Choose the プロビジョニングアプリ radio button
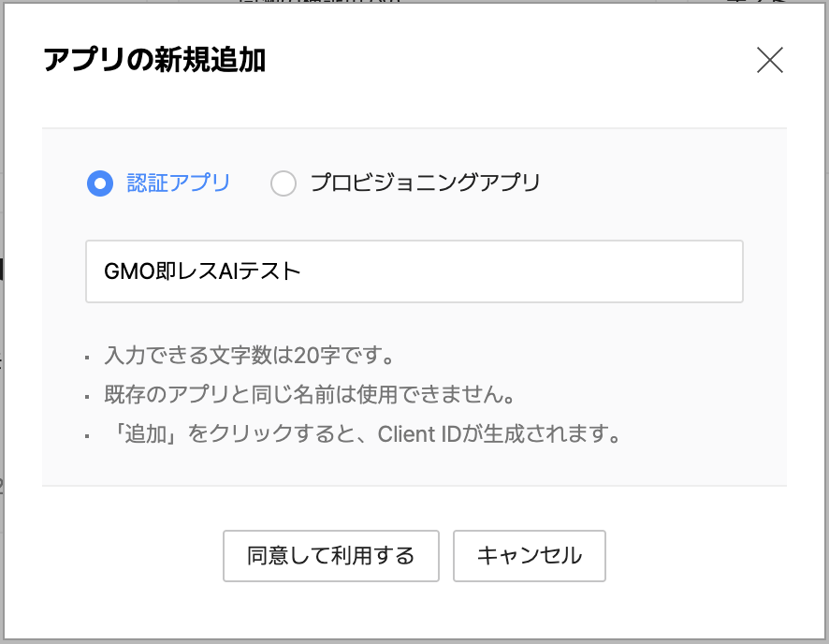Screen dimensions: 829x644 click(283, 183)
